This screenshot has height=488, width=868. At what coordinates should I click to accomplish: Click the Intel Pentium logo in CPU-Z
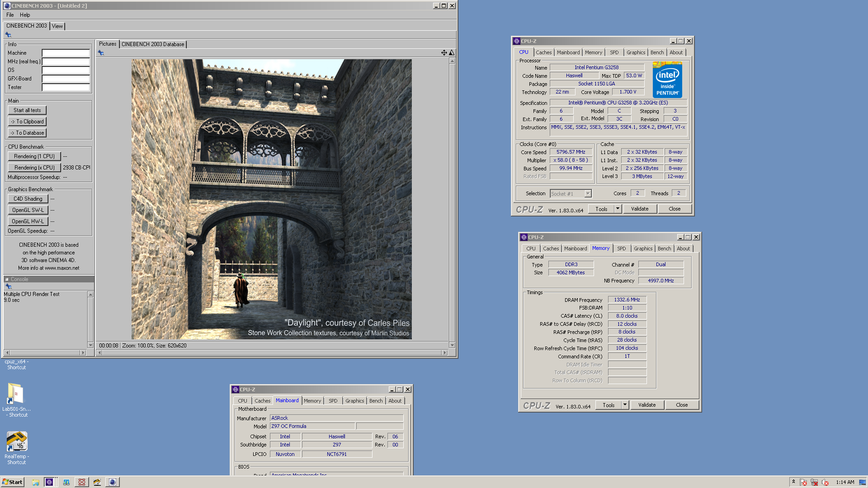(667, 80)
